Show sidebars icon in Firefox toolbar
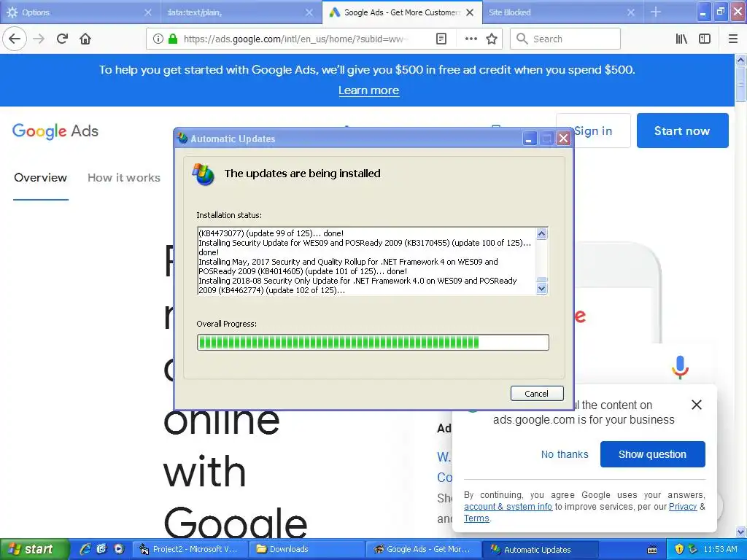The width and height of the screenshot is (747, 560). 705,39
